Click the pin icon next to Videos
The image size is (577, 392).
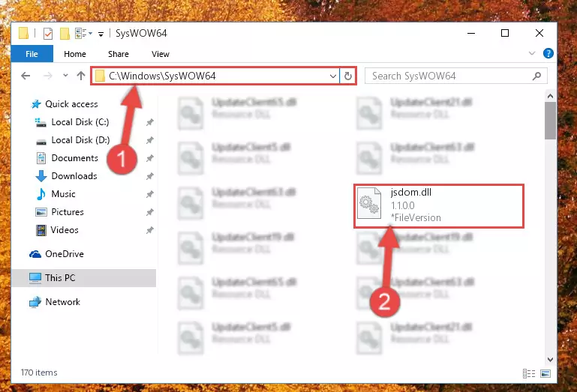150,231
